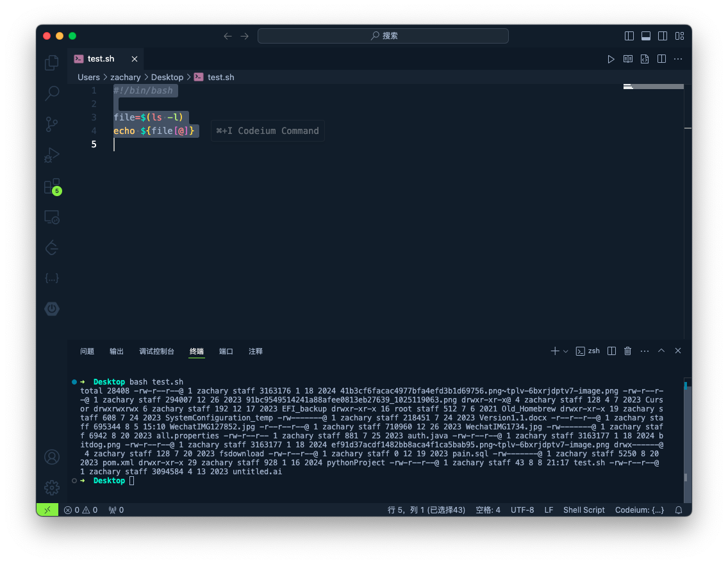Expand the zachary breadcrumb segment
The height and width of the screenshot is (564, 728).
(x=126, y=77)
